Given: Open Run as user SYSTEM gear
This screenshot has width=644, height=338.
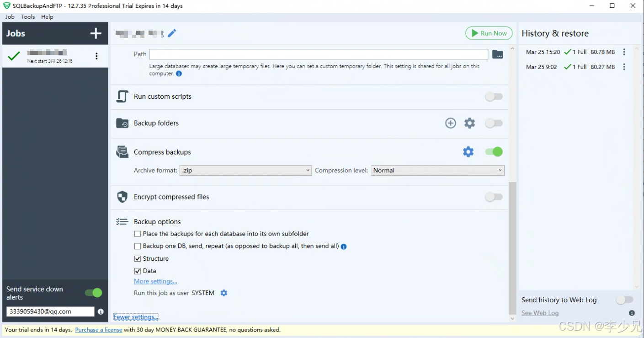Looking at the screenshot, I should pyautogui.click(x=224, y=293).
